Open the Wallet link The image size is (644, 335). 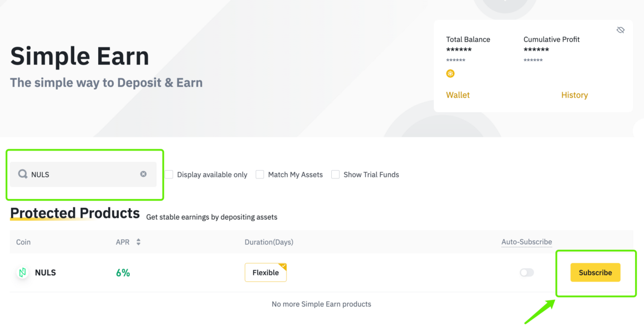coord(458,95)
